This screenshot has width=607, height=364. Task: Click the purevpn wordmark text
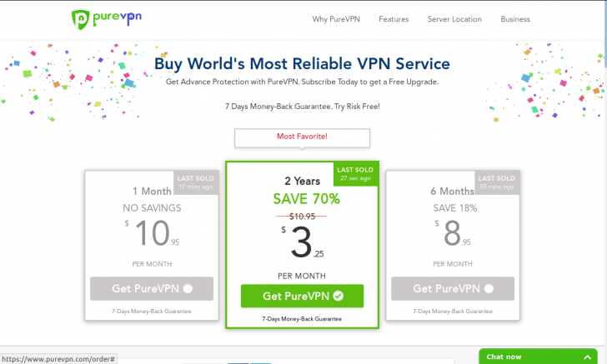[x=118, y=17]
